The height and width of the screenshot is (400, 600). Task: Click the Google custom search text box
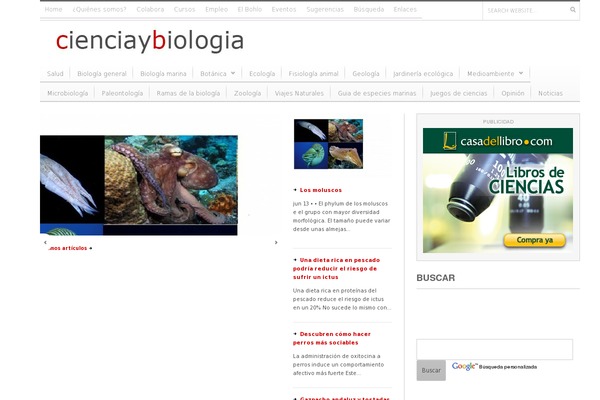pyautogui.click(x=494, y=349)
